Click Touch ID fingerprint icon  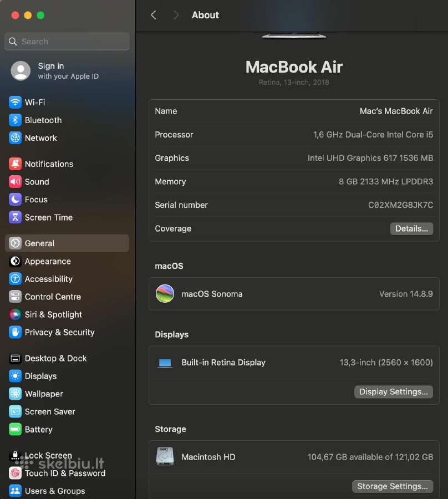(x=15, y=473)
